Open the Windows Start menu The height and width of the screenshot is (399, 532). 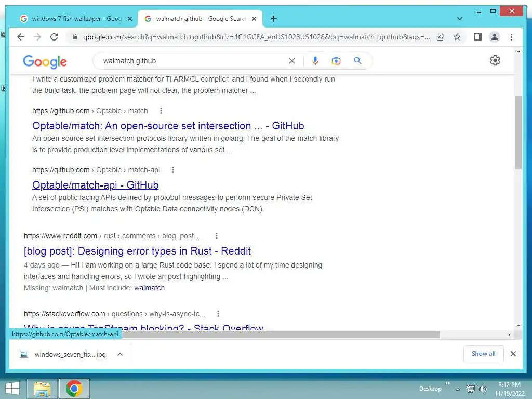(x=12, y=389)
